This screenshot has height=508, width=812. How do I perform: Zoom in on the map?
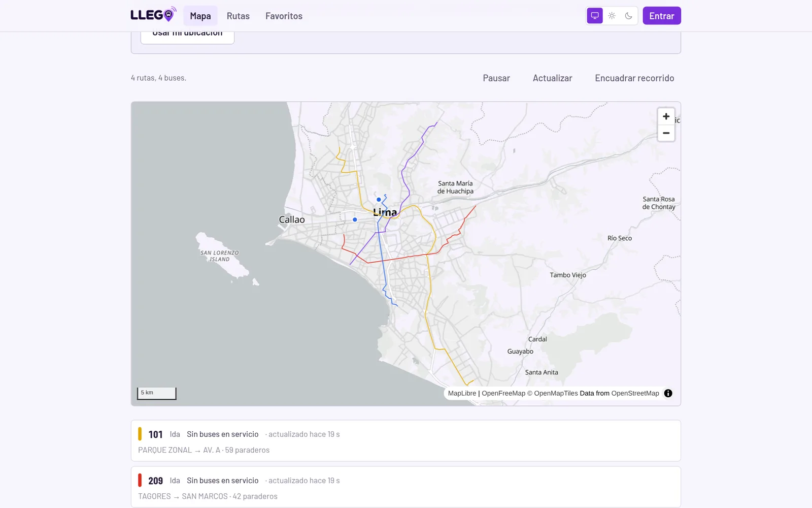click(666, 116)
